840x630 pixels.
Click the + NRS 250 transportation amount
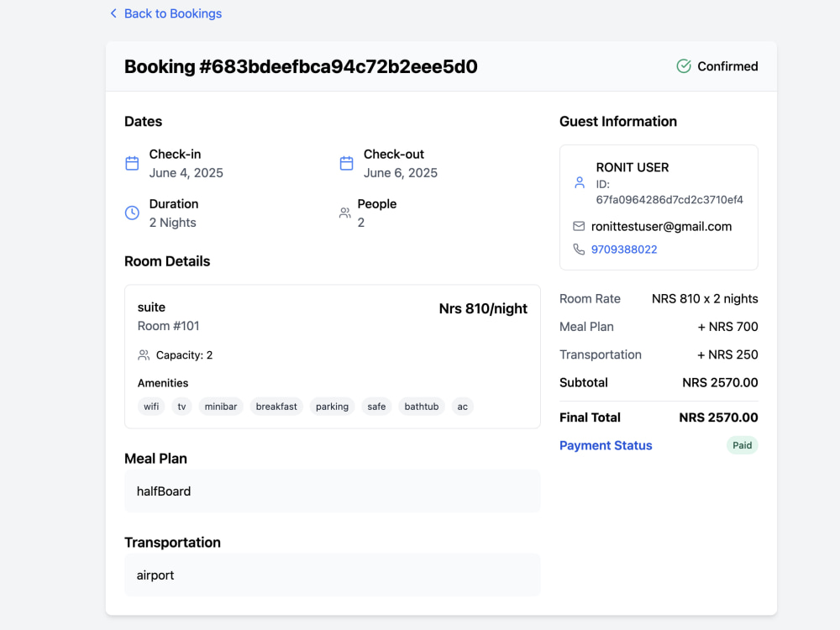[727, 354]
